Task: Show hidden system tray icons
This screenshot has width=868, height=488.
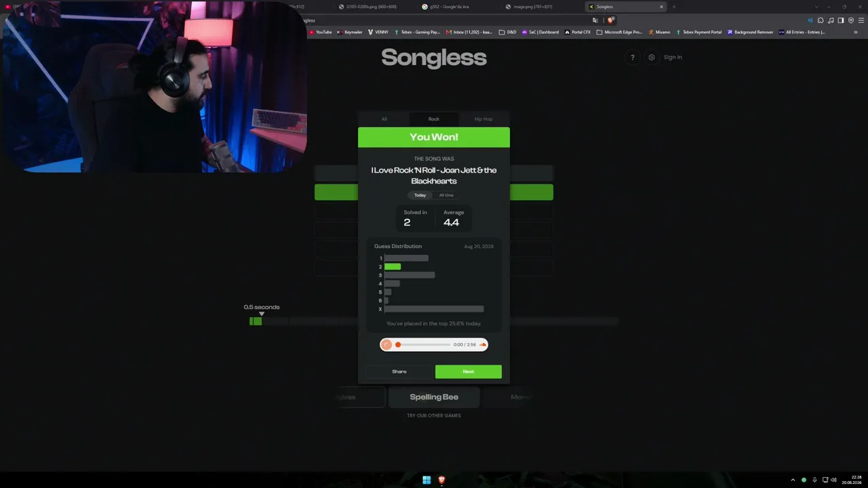Action: click(x=793, y=480)
